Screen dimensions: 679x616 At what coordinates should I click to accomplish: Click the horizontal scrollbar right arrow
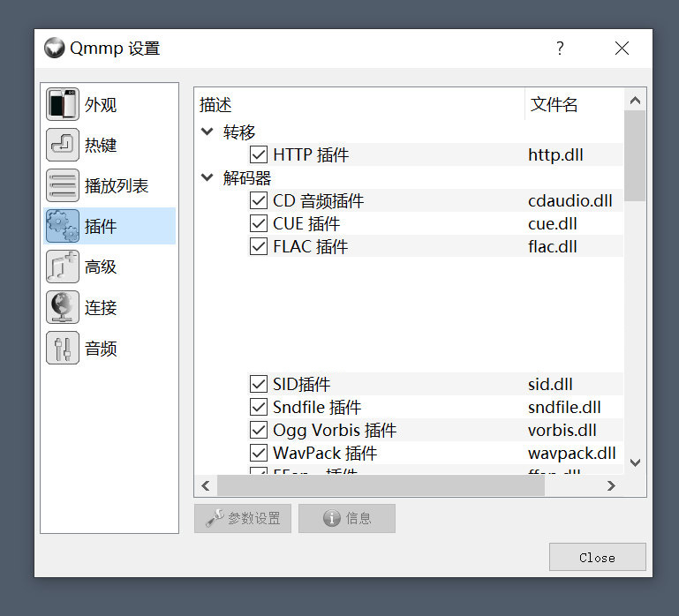coord(611,485)
